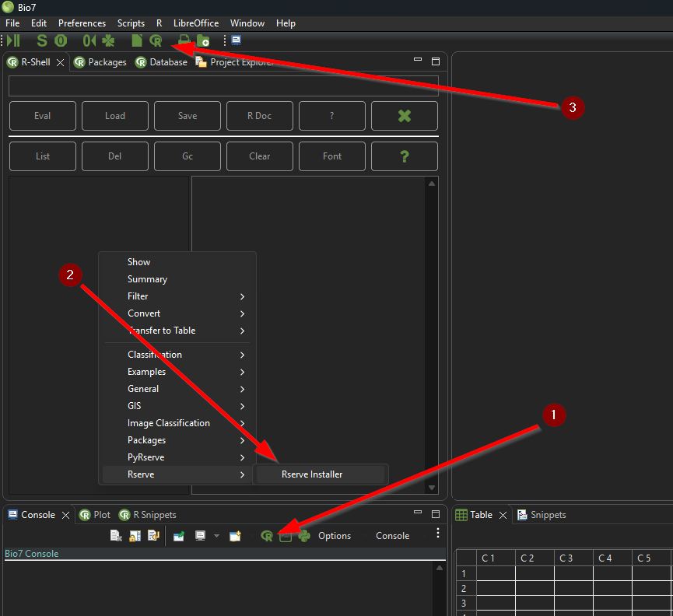Click the green octagon O reset icon
This screenshot has width=673, height=616.
pyautogui.click(x=61, y=40)
